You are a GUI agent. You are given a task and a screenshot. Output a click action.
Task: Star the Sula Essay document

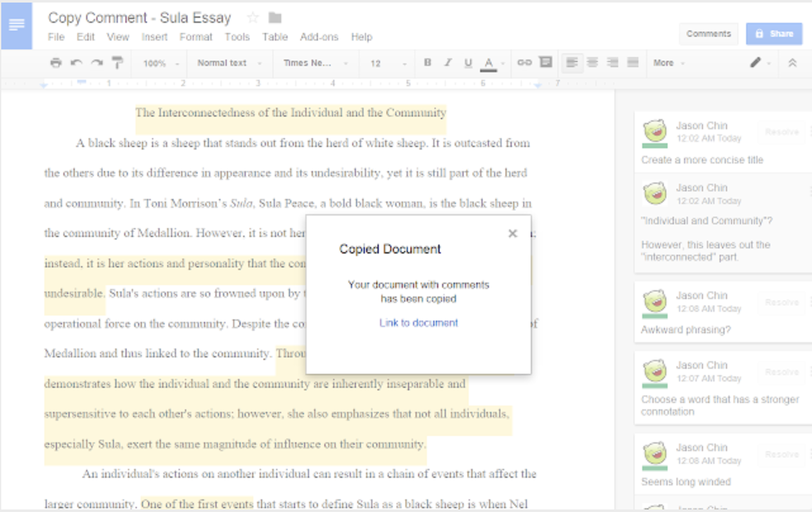[x=253, y=18]
